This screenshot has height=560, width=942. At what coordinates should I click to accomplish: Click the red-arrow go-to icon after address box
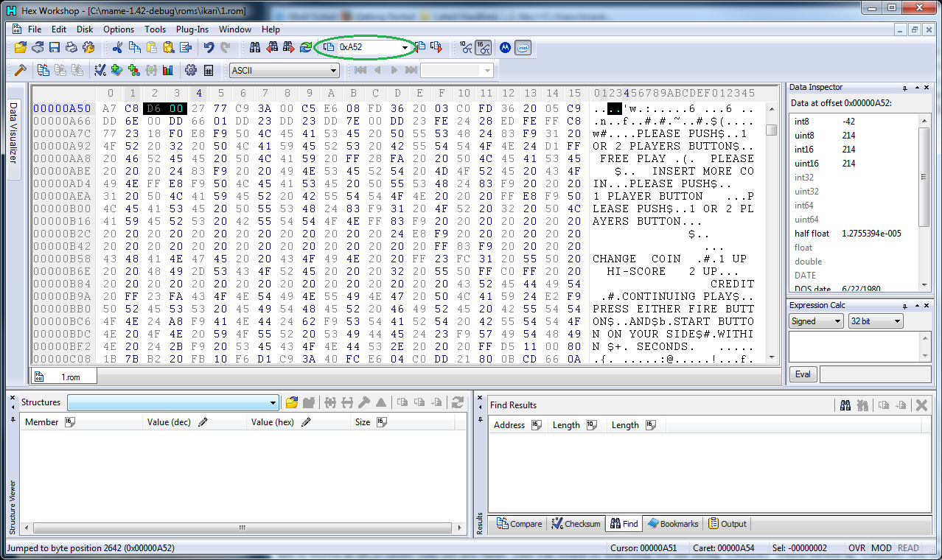point(436,48)
